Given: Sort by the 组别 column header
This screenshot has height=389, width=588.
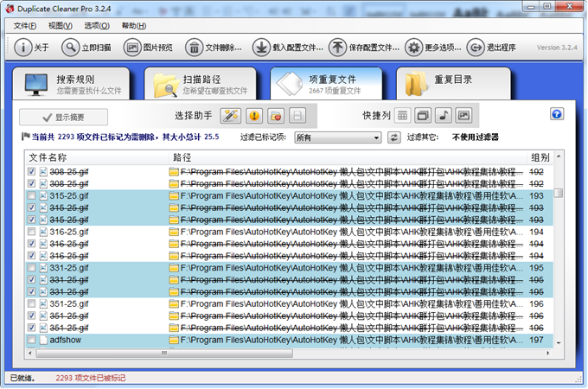Looking at the screenshot, I should [x=540, y=158].
